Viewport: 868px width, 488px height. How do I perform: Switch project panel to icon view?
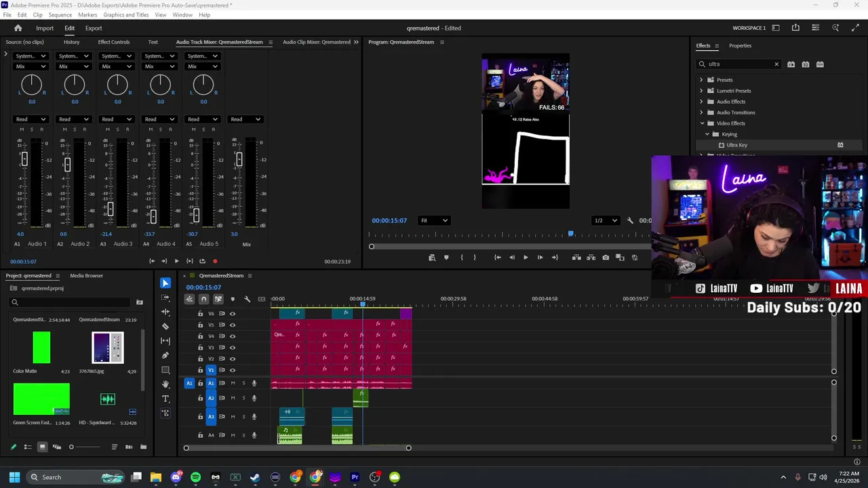(x=42, y=447)
